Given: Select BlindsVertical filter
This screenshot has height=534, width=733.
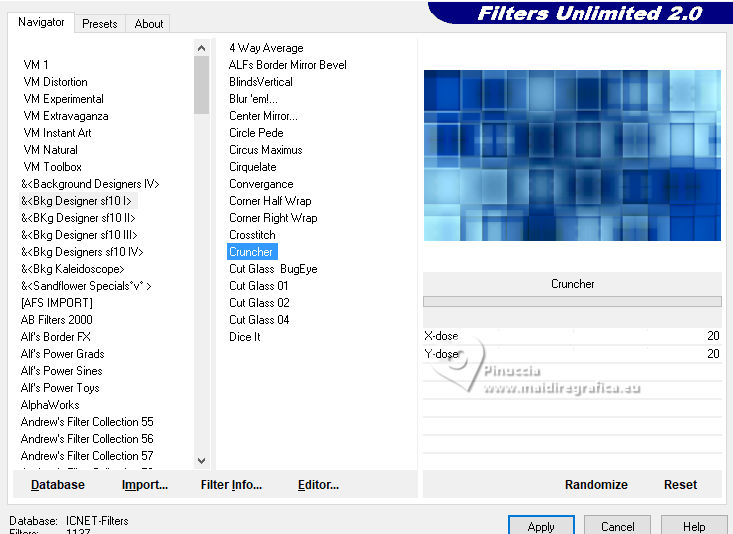Looking at the screenshot, I should coord(261,82).
